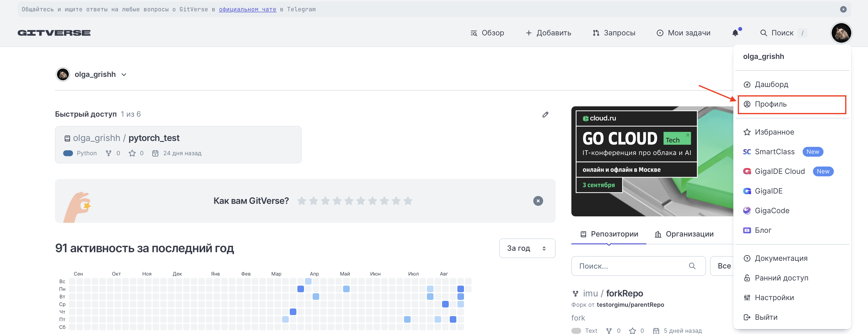This screenshot has width=868, height=334.
Task: Switch to the Репозитории tab
Action: [x=608, y=234]
